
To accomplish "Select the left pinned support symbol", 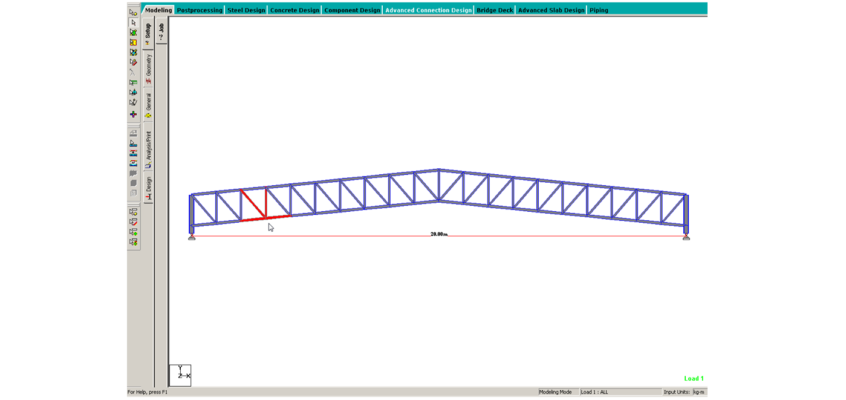I will (x=192, y=236).
